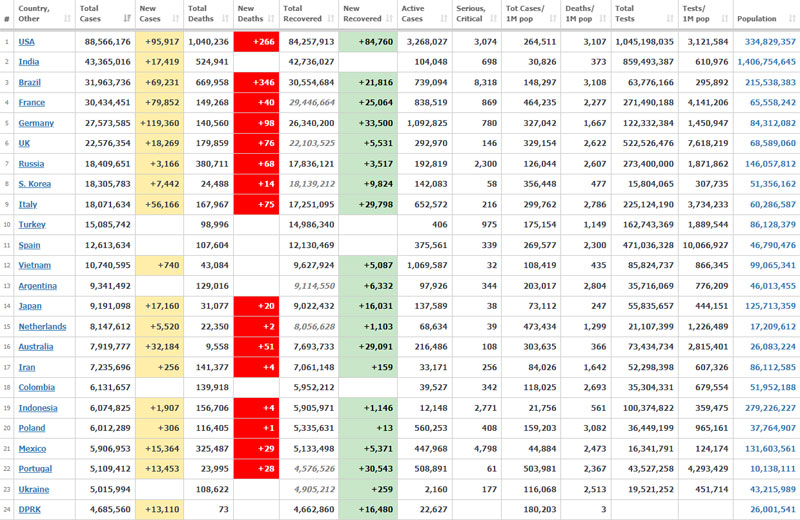Open the Netherlands country link

[42, 327]
